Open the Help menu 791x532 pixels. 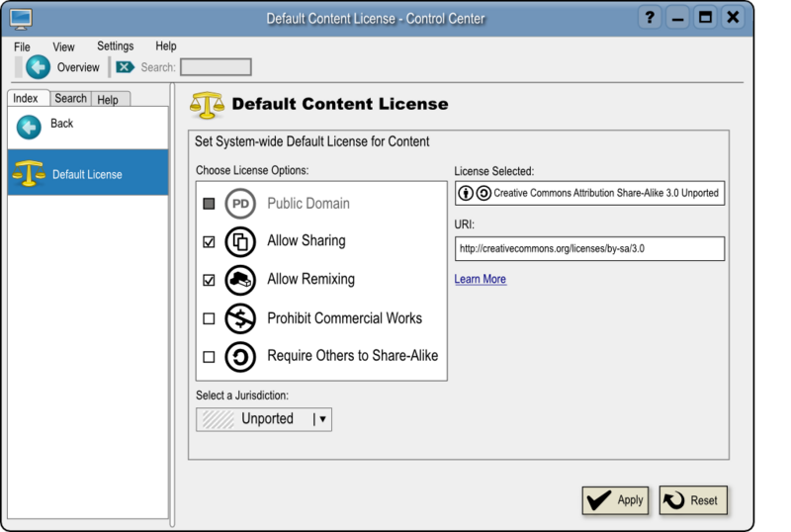(166, 45)
